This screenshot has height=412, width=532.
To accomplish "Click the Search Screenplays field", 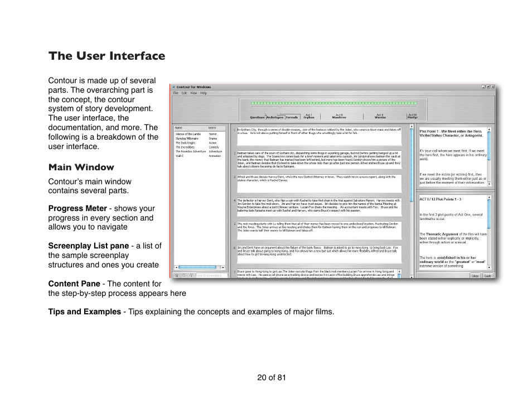I will coord(212,275).
